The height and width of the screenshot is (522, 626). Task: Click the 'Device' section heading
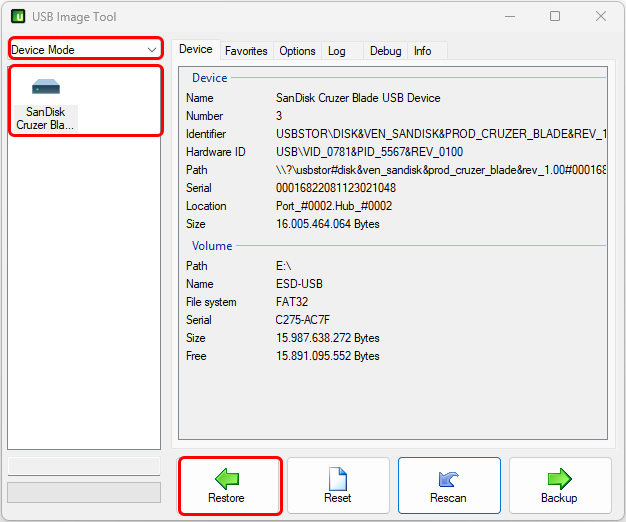(x=210, y=77)
